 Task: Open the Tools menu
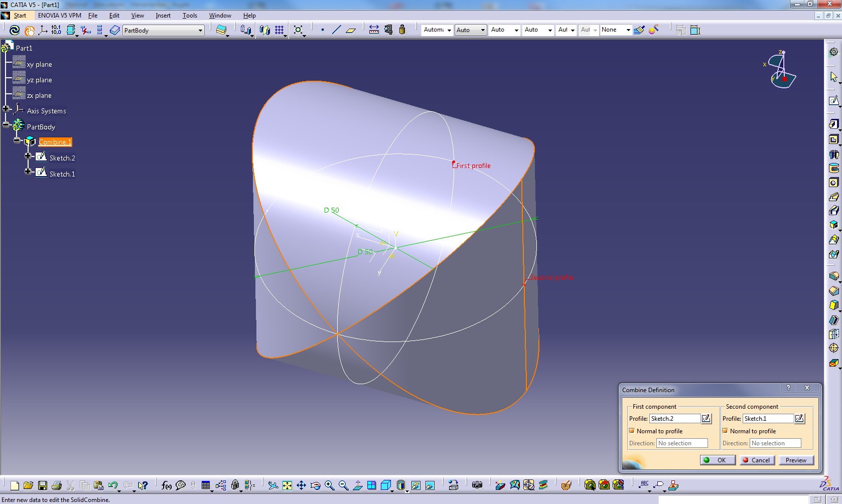point(190,16)
